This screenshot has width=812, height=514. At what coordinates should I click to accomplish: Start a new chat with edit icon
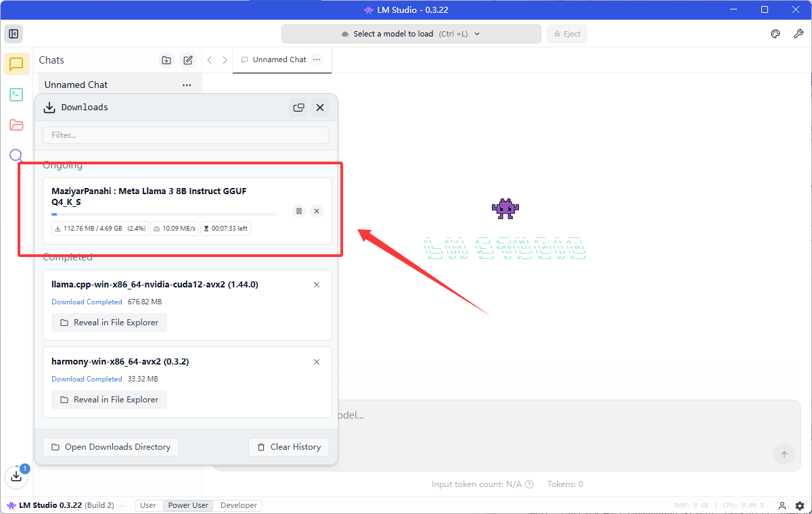pyautogui.click(x=188, y=60)
